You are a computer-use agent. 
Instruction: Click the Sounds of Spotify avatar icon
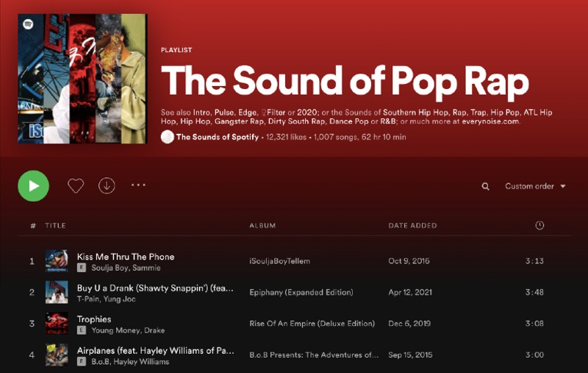[x=168, y=137]
